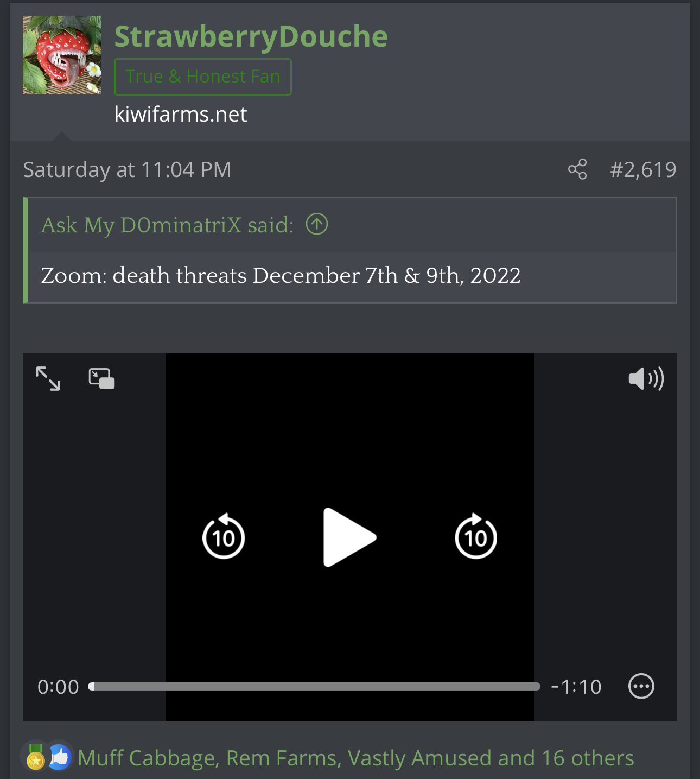Click the medal reaction icon
The height and width of the screenshot is (779, 700).
pyautogui.click(x=35, y=758)
